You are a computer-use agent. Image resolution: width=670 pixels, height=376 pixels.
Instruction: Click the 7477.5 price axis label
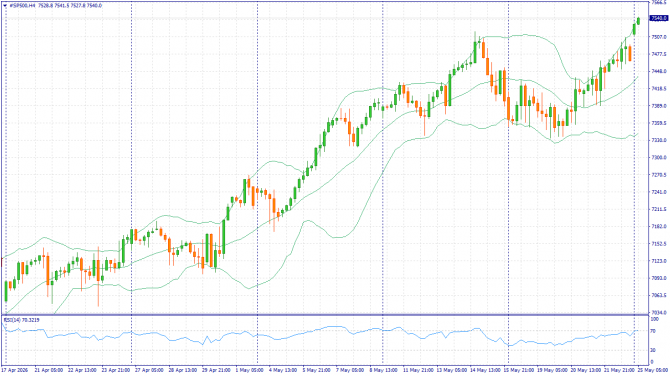[658, 54]
